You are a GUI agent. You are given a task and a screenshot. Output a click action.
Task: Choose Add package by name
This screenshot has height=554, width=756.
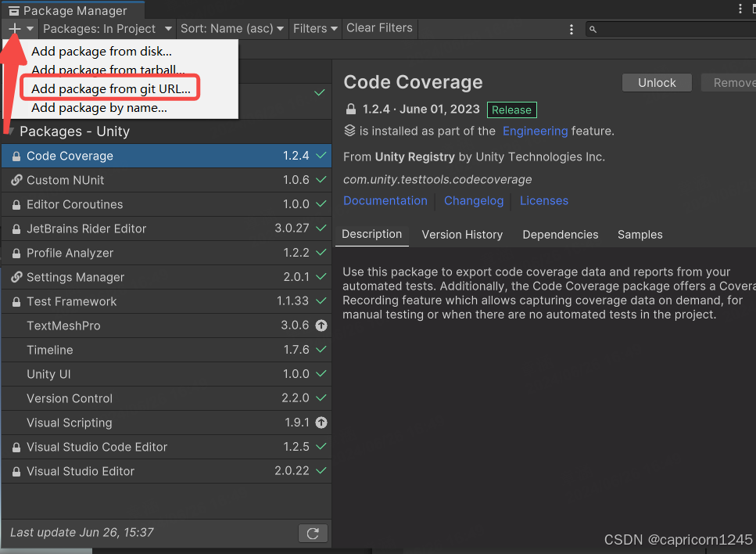pyautogui.click(x=99, y=108)
